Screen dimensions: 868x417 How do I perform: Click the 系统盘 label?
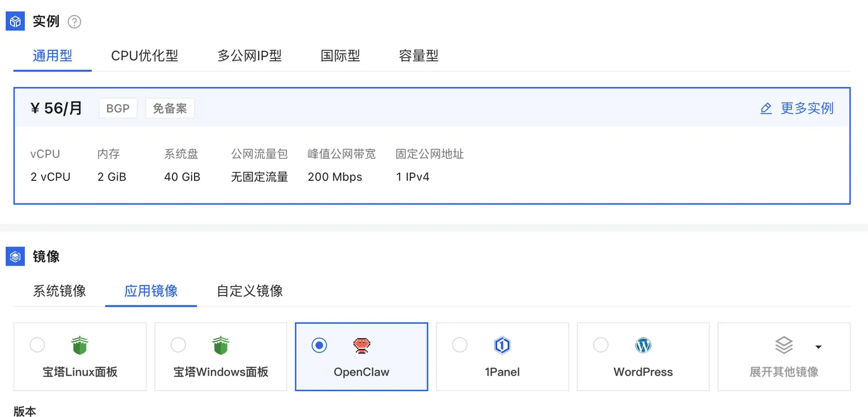[x=181, y=154]
